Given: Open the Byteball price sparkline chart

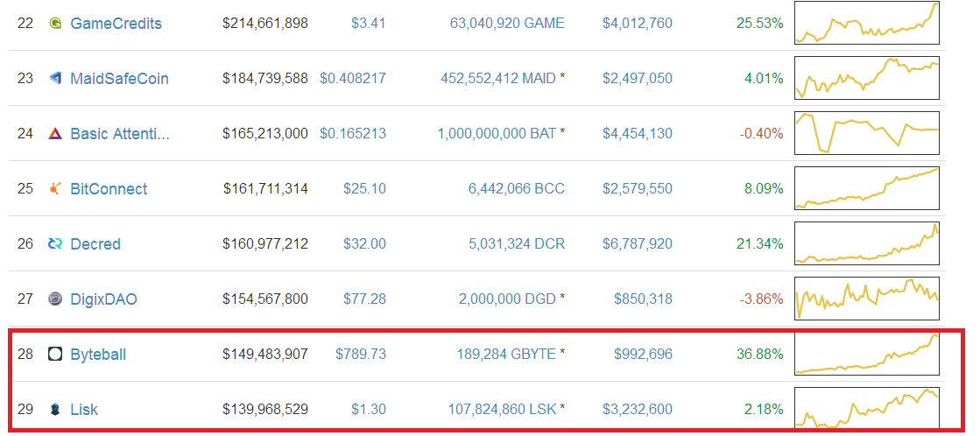Looking at the screenshot, I should (867, 354).
